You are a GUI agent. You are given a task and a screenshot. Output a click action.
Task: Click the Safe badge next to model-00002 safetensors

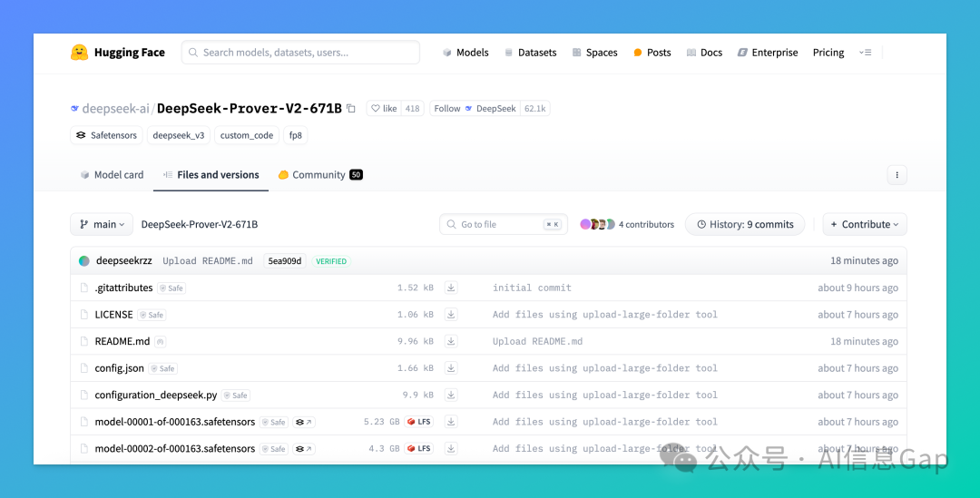coord(274,449)
